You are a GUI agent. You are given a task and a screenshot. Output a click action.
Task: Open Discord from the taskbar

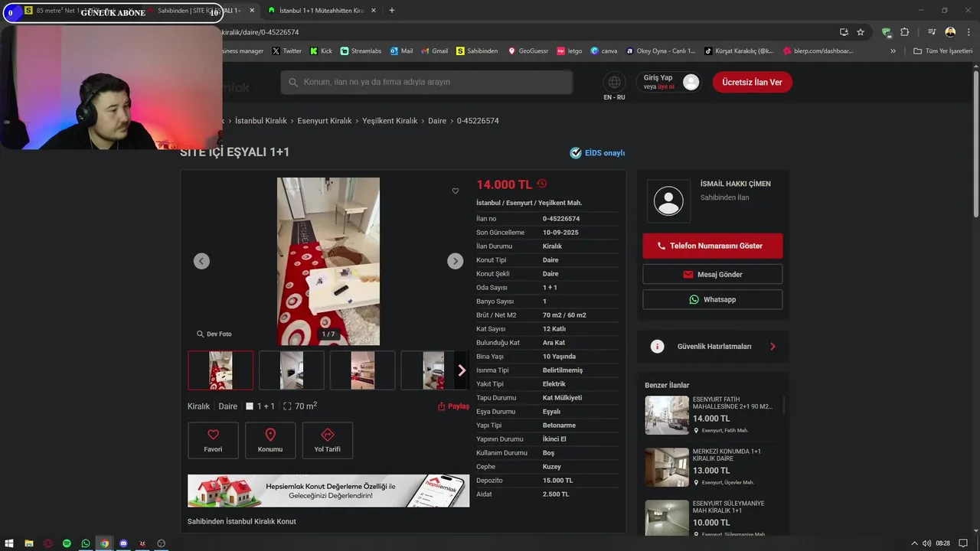pos(123,543)
